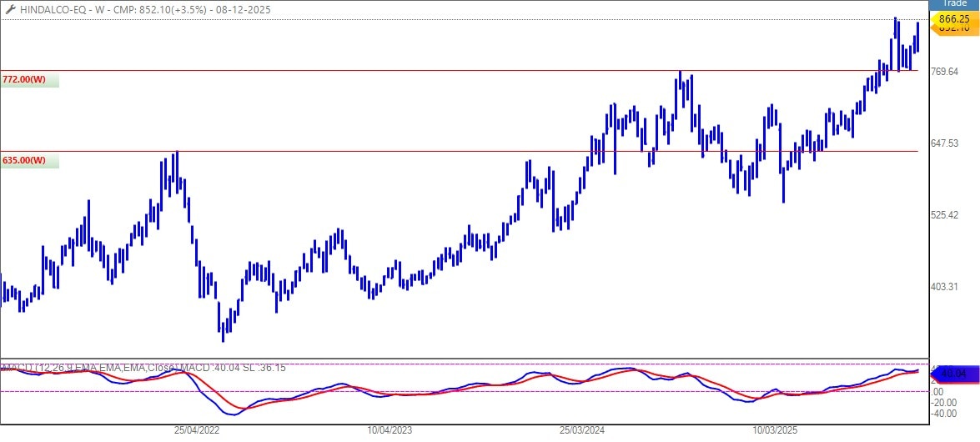Click the 10/04/2023 date on time axis
The height and width of the screenshot is (442, 980).
point(389,431)
